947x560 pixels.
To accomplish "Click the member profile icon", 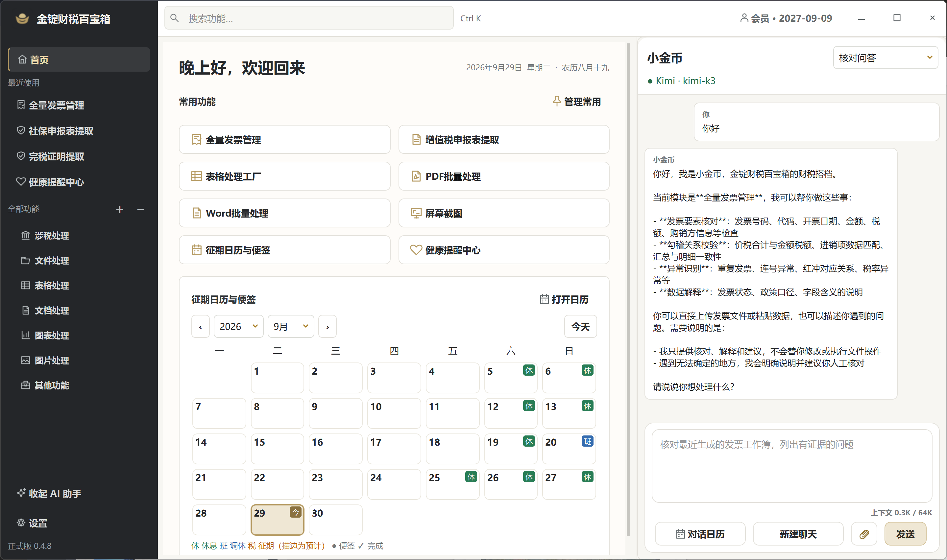I will (743, 18).
